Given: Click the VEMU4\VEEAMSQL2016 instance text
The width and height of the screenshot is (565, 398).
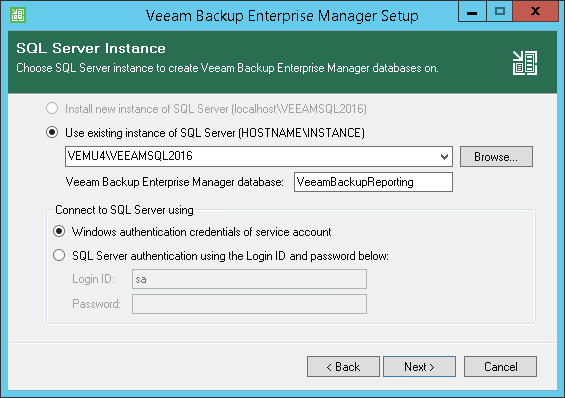Looking at the screenshot, I should tap(130, 156).
